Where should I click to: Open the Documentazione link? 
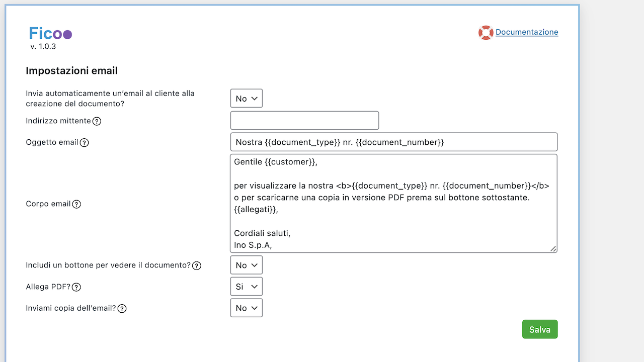pyautogui.click(x=527, y=32)
